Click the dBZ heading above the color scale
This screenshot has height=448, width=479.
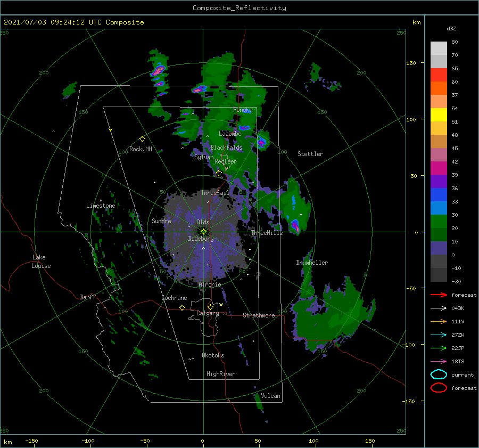click(x=451, y=28)
